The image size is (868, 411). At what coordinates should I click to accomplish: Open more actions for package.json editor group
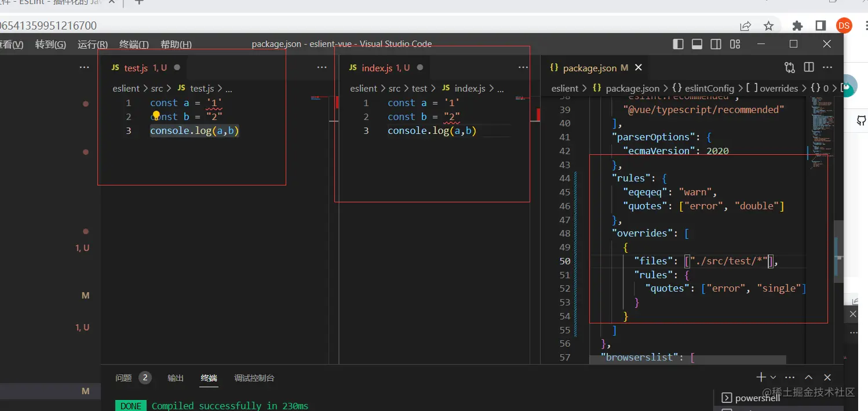pyautogui.click(x=828, y=67)
